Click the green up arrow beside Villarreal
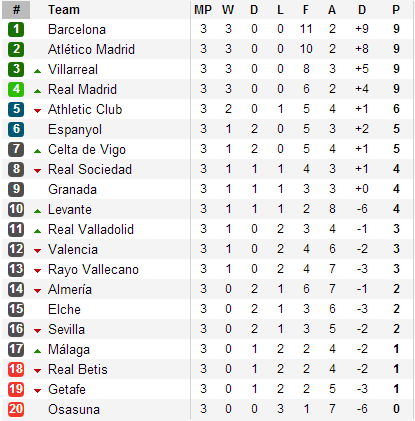This screenshot has width=415, height=421. (38, 71)
